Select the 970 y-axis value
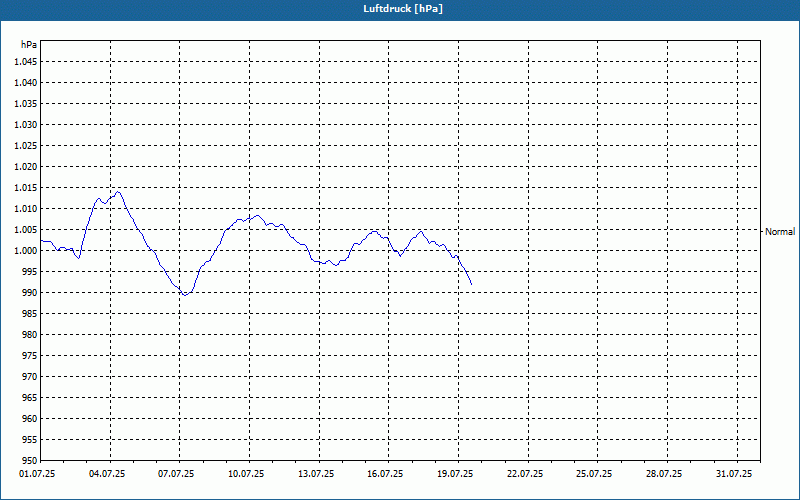 coord(30,377)
